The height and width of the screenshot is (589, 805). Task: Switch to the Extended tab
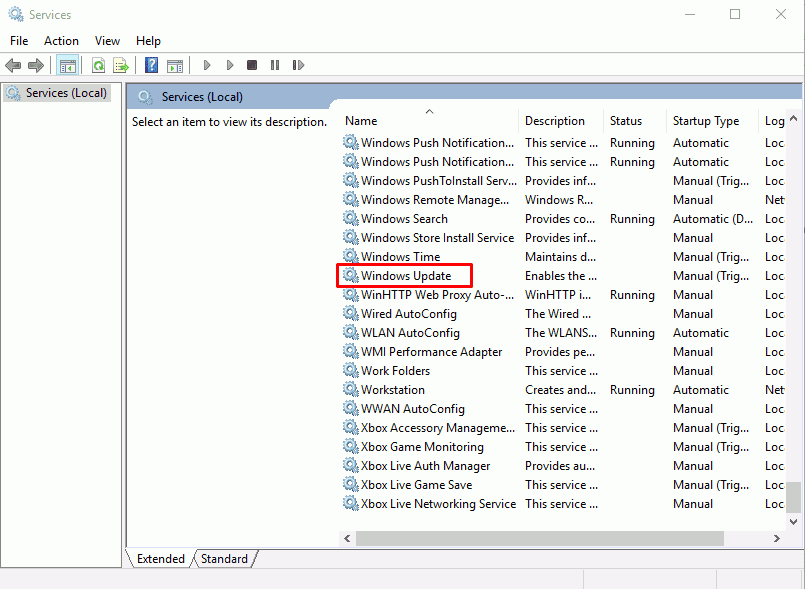tap(160, 559)
